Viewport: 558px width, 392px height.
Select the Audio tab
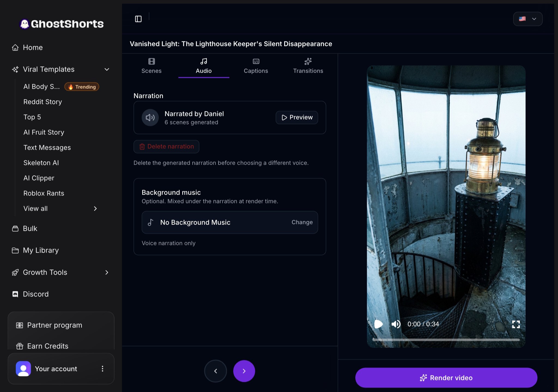pyautogui.click(x=204, y=66)
